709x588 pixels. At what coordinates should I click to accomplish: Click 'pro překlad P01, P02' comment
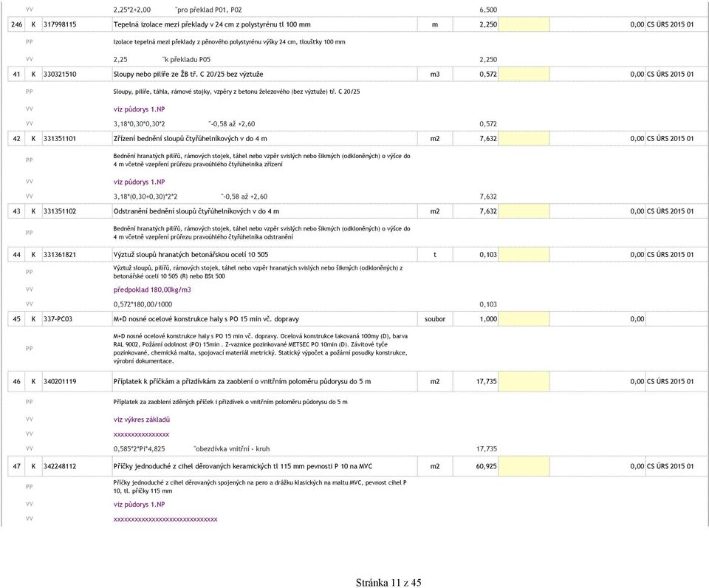(x=208, y=10)
